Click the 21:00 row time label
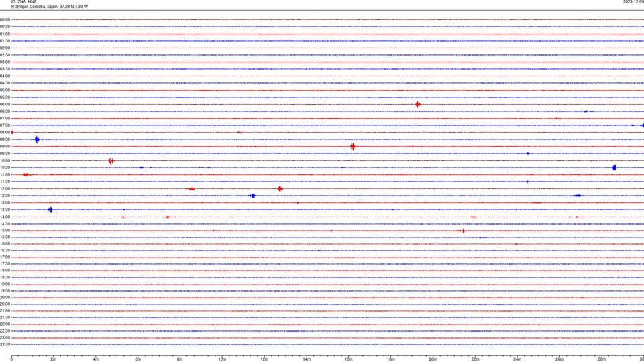Image resolution: width=644 pixels, height=362 pixels. [5, 310]
